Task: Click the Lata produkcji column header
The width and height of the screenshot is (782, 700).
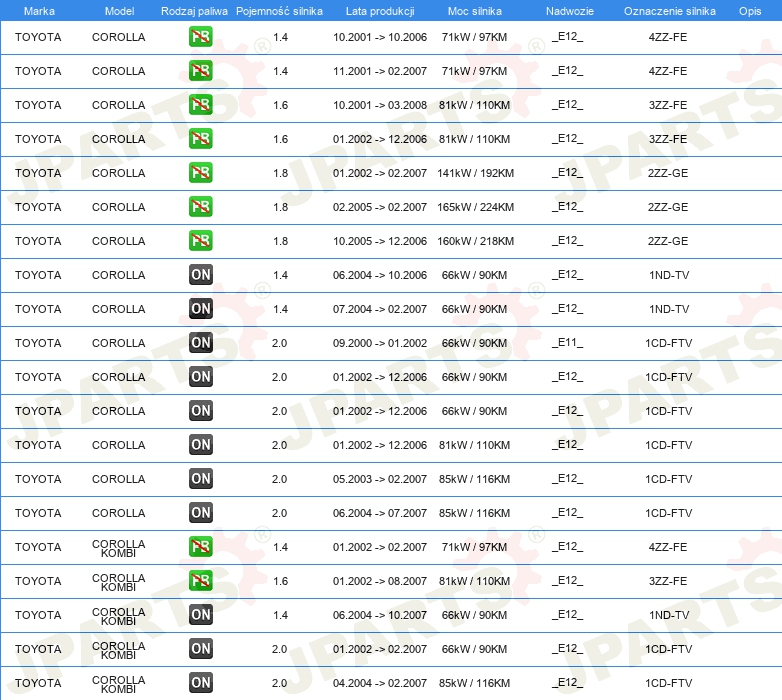Action: (x=380, y=11)
